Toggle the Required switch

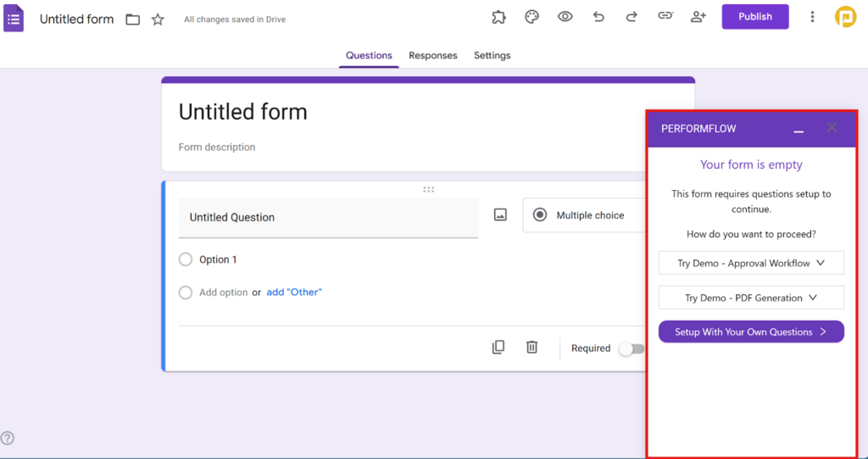(x=631, y=349)
